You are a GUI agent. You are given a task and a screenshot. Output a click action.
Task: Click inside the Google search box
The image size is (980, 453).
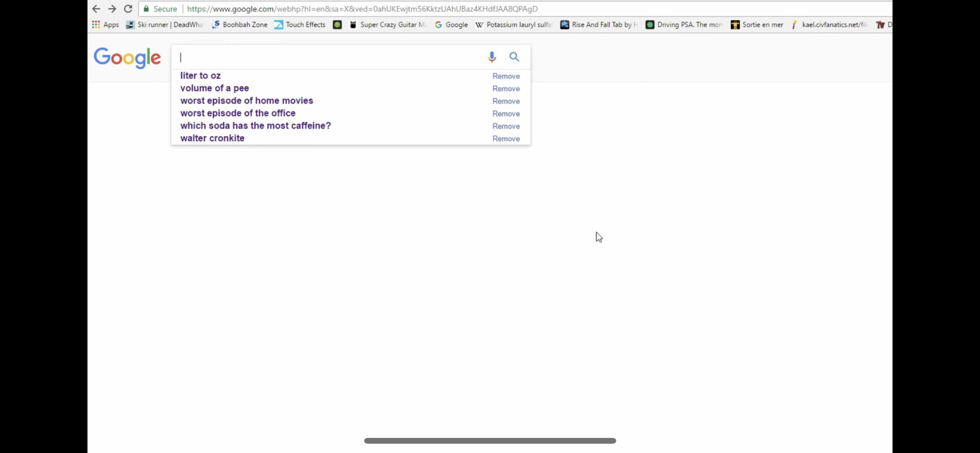(329, 57)
